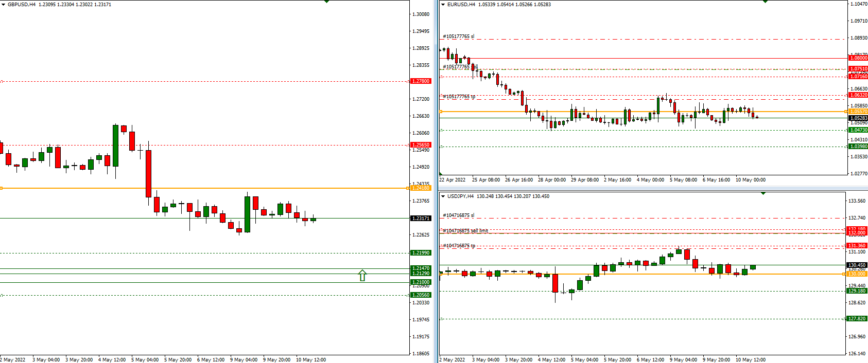Select the red 1.27800 price label
The width and height of the screenshot is (868, 363).
pos(421,81)
